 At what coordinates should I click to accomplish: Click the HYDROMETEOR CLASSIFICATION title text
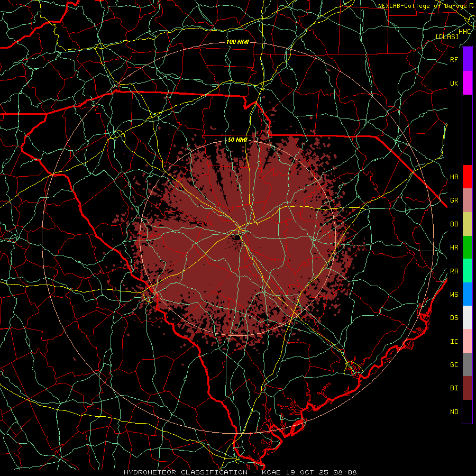point(186,472)
